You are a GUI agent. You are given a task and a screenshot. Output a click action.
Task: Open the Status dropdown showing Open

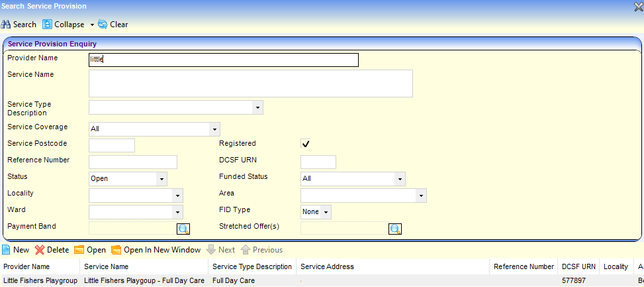[161, 179]
